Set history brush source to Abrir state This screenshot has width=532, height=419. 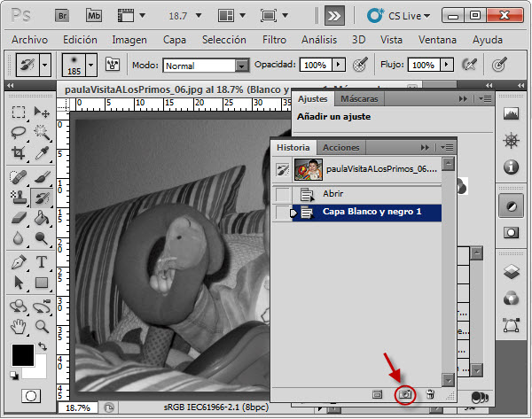pyautogui.click(x=282, y=194)
